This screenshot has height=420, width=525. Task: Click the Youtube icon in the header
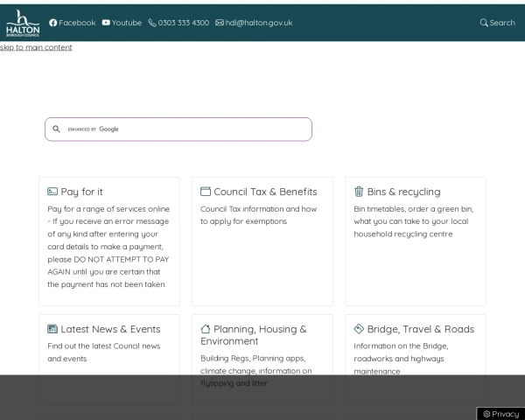click(106, 23)
